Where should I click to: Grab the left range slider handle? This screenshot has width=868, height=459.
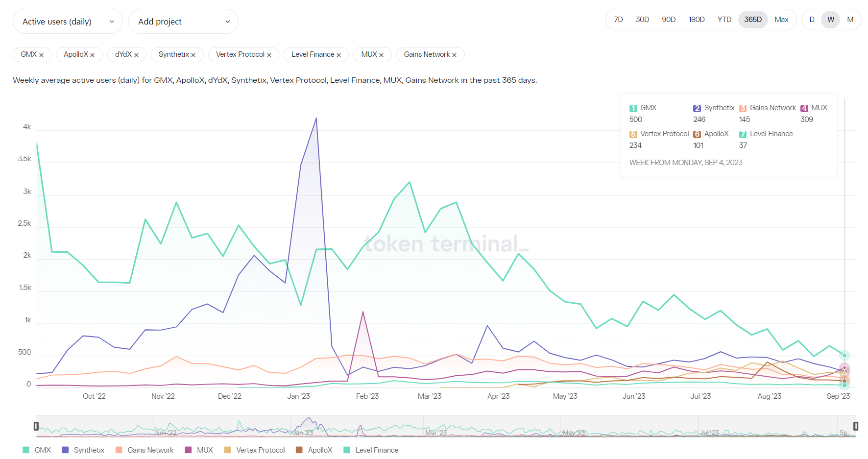click(x=36, y=426)
